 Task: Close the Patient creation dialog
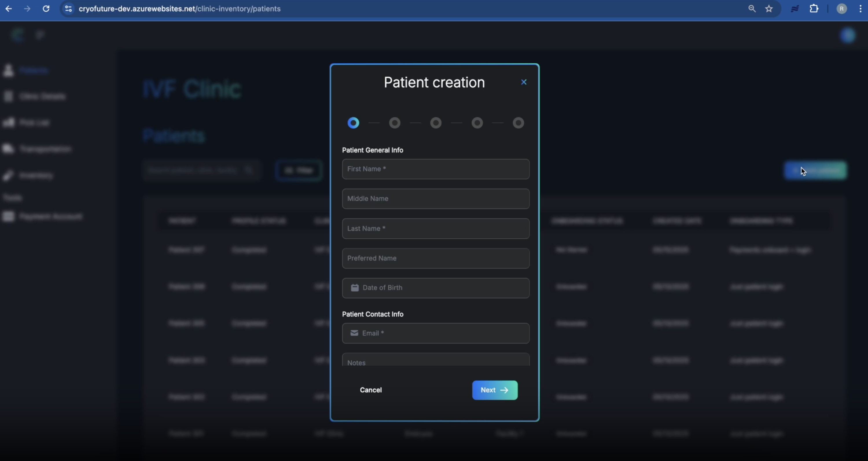click(x=524, y=82)
